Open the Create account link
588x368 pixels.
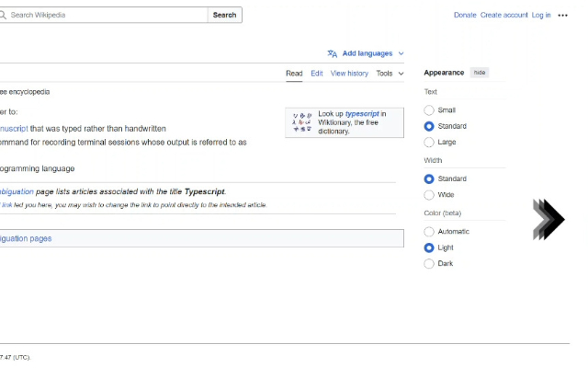pyautogui.click(x=503, y=15)
